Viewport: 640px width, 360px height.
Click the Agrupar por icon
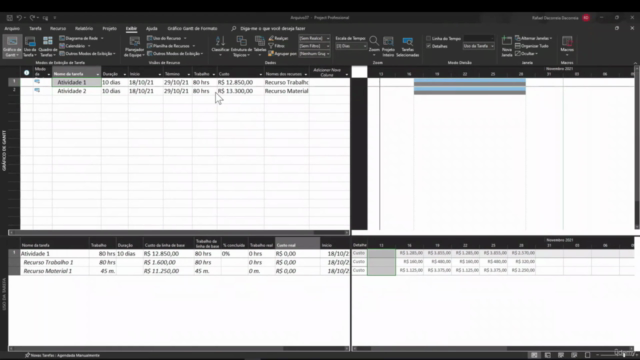271,53
